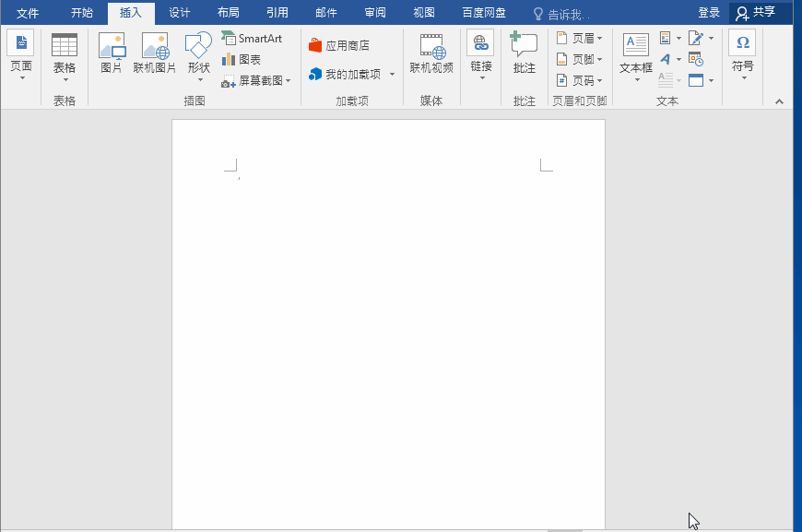Viewport: 802px width, 532px height.
Task: Switch to the 引用 References tab
Action: coord(277,13)
